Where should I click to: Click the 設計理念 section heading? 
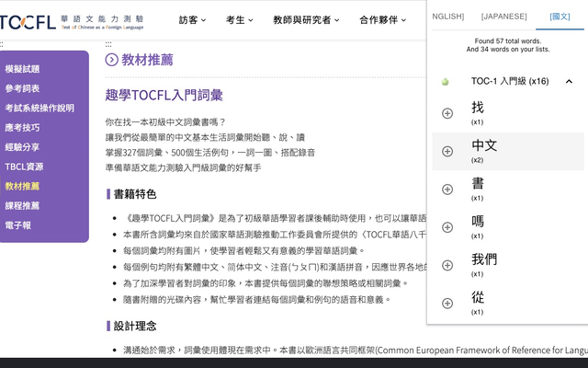pyautogui.click(x=135, y=326)
